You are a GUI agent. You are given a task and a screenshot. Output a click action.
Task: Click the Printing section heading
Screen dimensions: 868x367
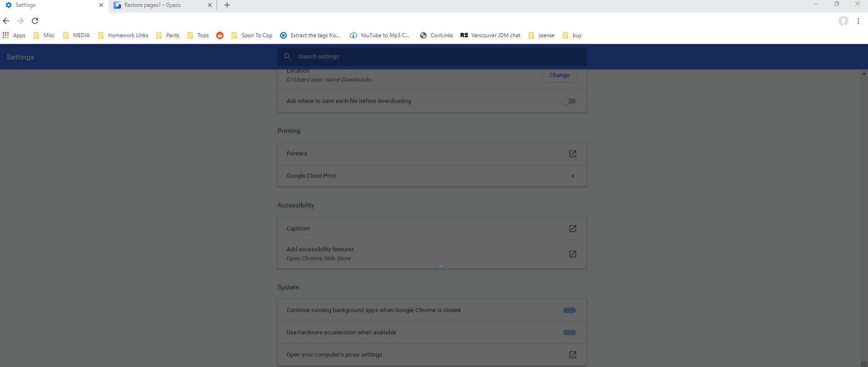point(289,131)
